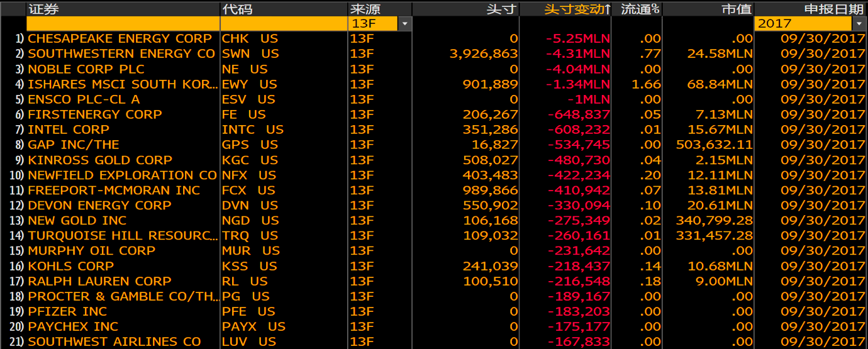Click market value 503,632.11
The image size is (868, 349).
(x=715, y=145)
